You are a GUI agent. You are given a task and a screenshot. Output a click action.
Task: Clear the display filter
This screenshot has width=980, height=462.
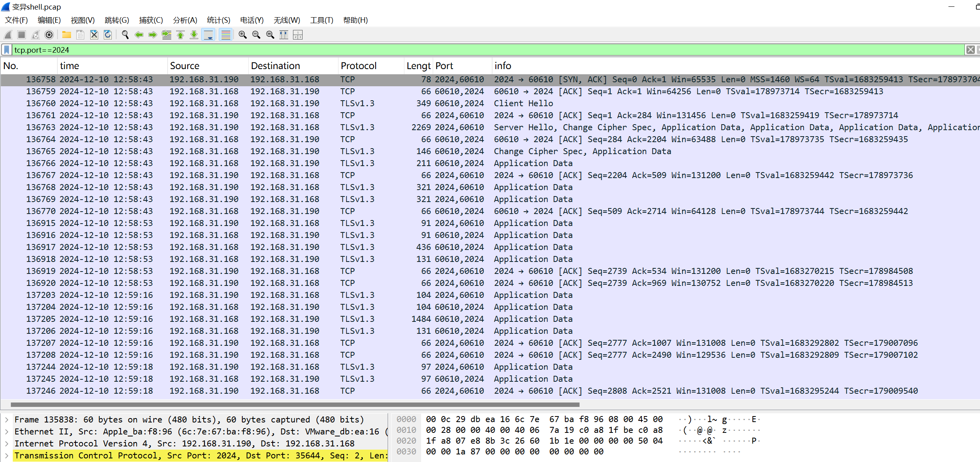pos(970,50)
